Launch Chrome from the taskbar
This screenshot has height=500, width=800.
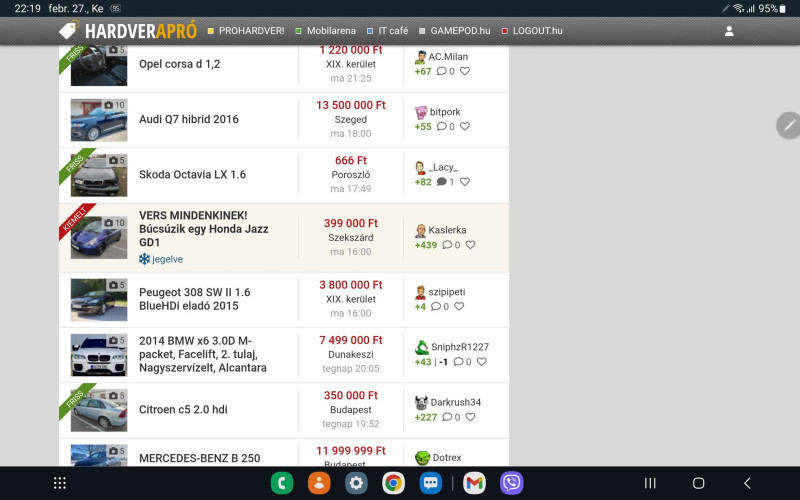pos(393,483)
